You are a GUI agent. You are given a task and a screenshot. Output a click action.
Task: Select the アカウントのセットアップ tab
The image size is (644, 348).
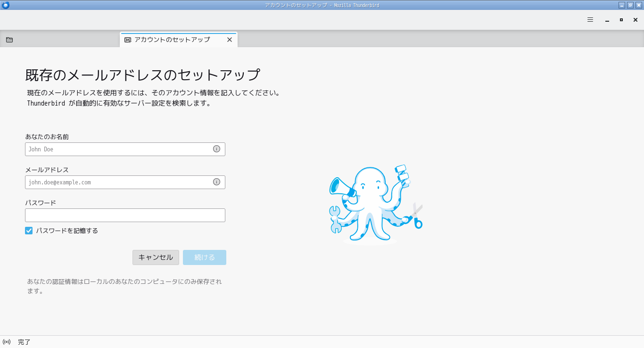pyautogui.click(x=179, y=40)
